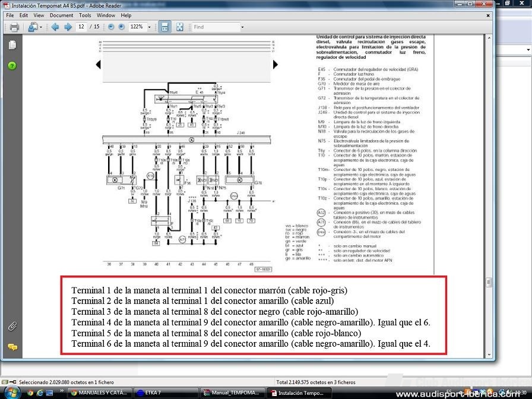Click the zoom in plus button

(121, 27)
